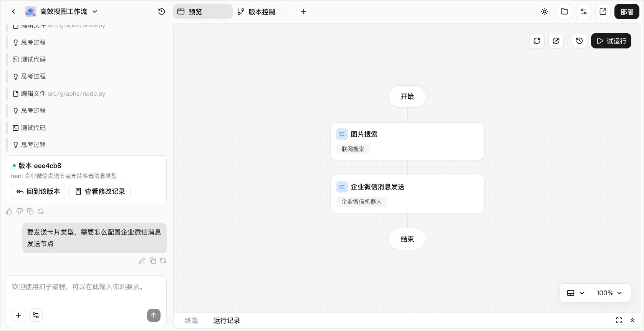Send message with up arrow button
The width and height of the screenshot is (644, 331).
pos(154,315)
